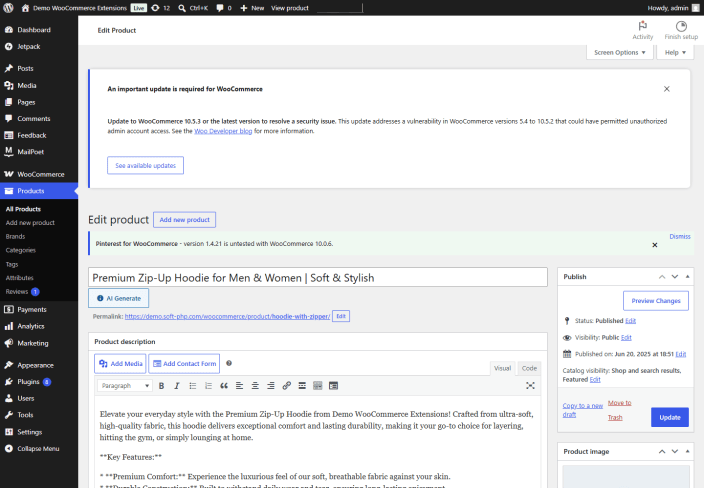Expand the Screen Options dropdown
The height and width of the screenshot is (488, 704).
(x=620, y=53)
